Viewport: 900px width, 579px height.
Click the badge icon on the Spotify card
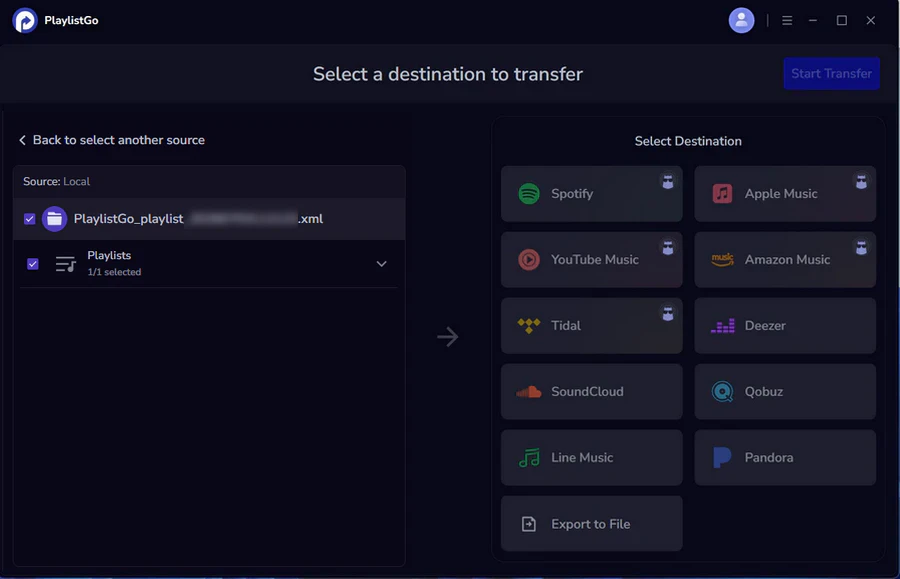tap(667, 182)
